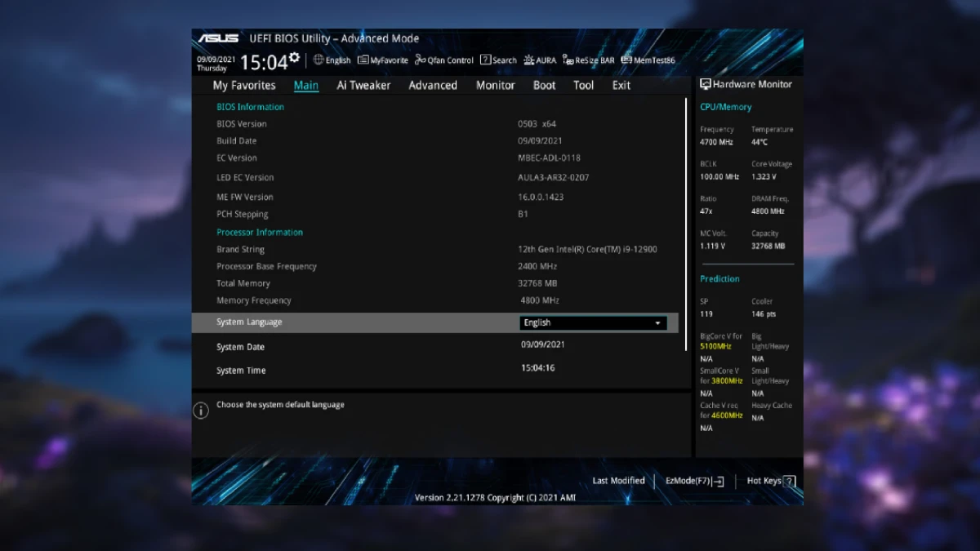Click the BCLK 100.00 MHz reading
The image size is (980, 551).
coord(719,176)
